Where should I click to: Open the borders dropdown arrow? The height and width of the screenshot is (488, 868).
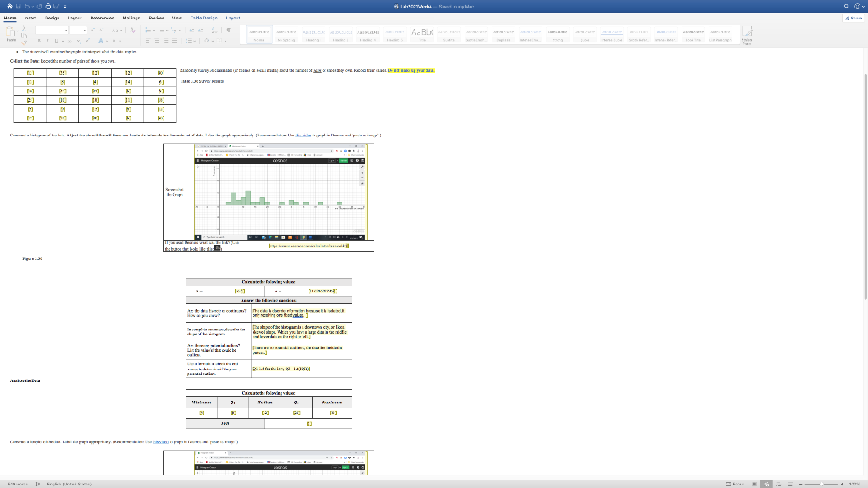tap(225, 41)
